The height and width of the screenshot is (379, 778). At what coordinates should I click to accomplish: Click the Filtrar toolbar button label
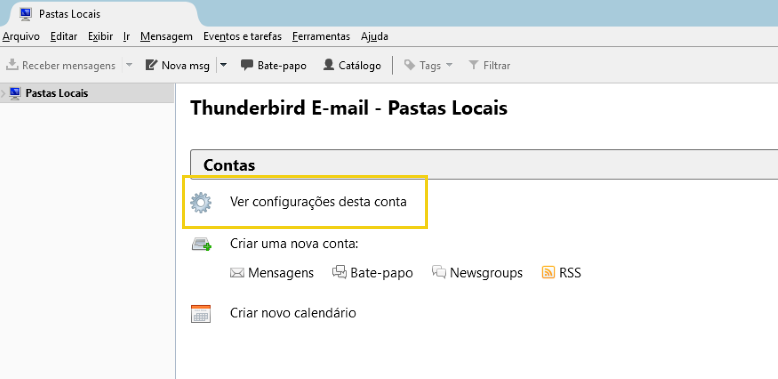(497, 65)
